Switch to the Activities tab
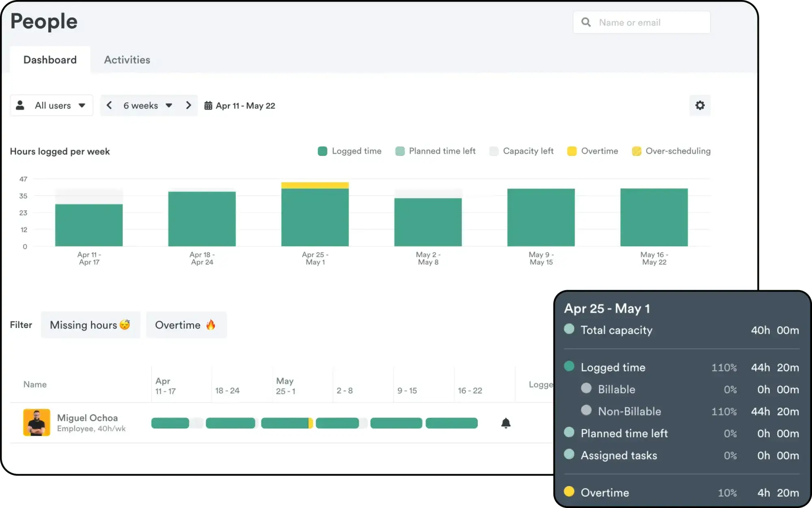This screenshot has height=508, width=812. pos(127,60)
